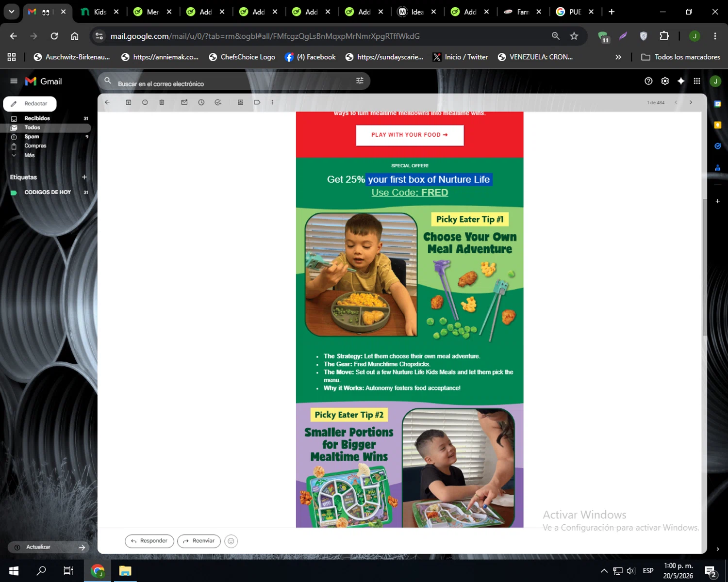The width and height of the screenshot is (728, 582).
Task: Switch to Kids browser tab
Action: click(x=99, y=12)
